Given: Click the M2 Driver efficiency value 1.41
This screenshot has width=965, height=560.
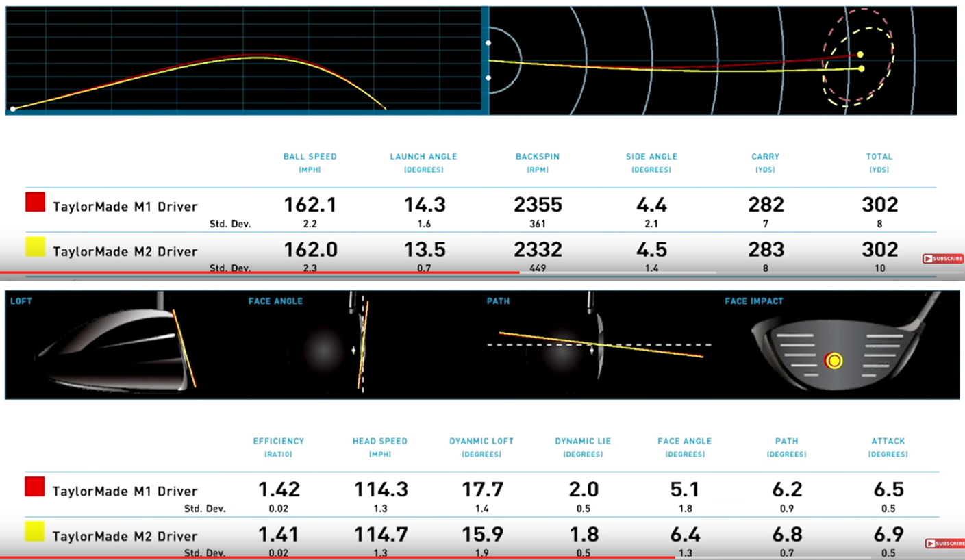Looking at the screenshot, I should (278, 535).
